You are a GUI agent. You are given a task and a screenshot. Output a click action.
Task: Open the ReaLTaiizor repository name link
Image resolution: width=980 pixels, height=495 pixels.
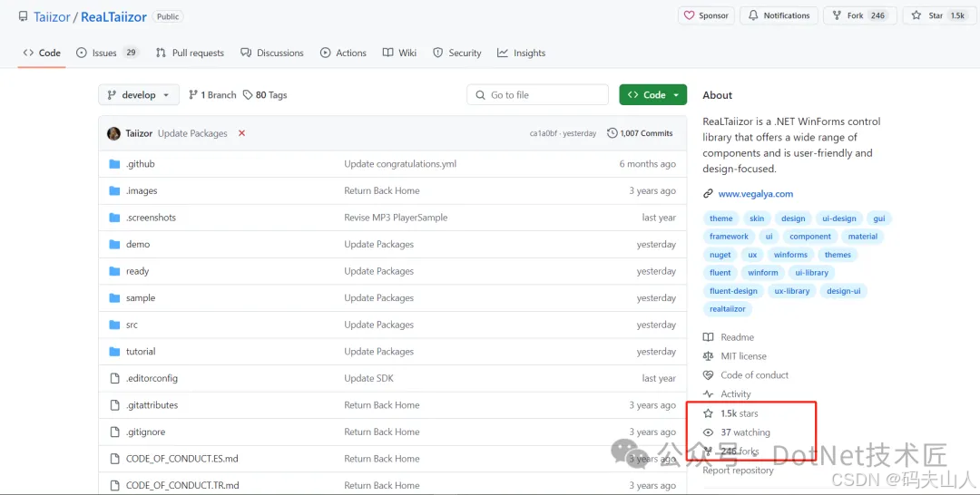[113, 17]
